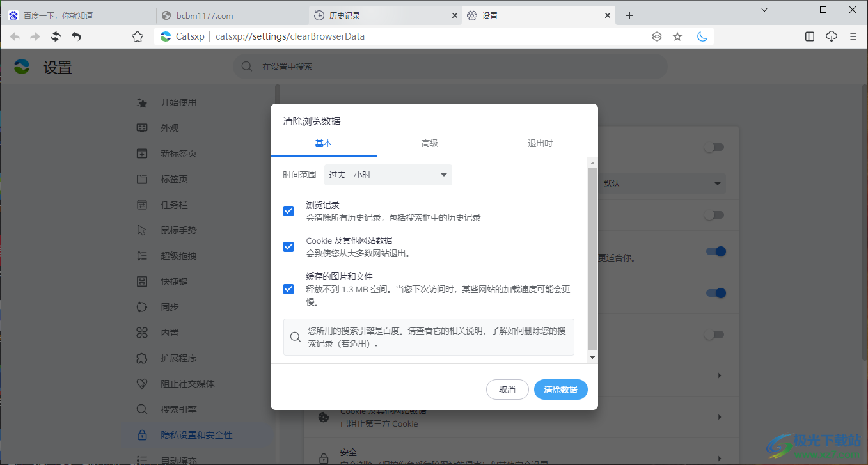Click the bookmark star icon in address bar
Screen dimensions: 868x465
pos(677,36)
